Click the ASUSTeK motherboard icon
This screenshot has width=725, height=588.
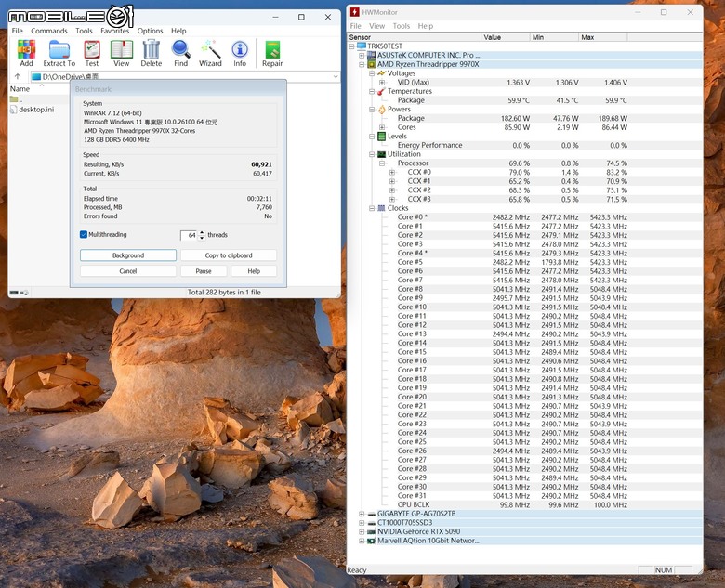coord(371,55)
